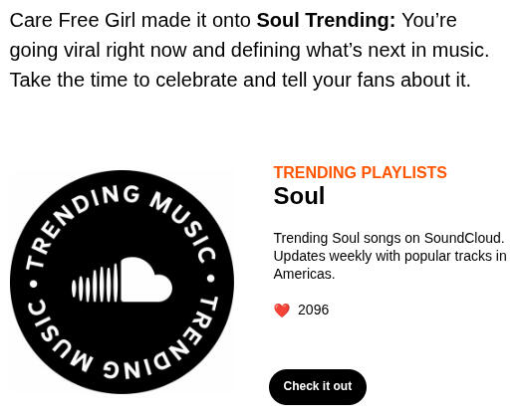Image resolution: width=519 pixels, height=420 pixels.
Task: Click the SoundCloud cloud logo
Action: coord(122,280)
